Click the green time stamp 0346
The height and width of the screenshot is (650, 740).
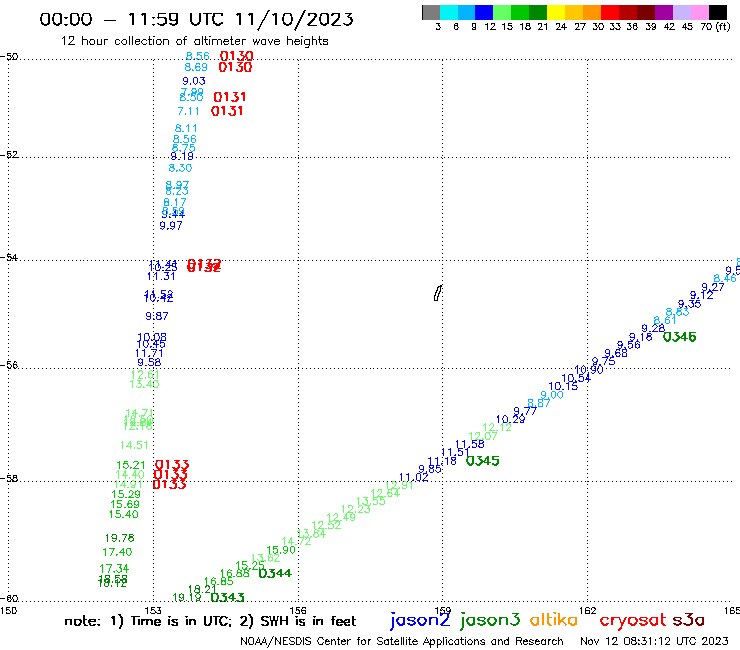(x=680, y=337)
